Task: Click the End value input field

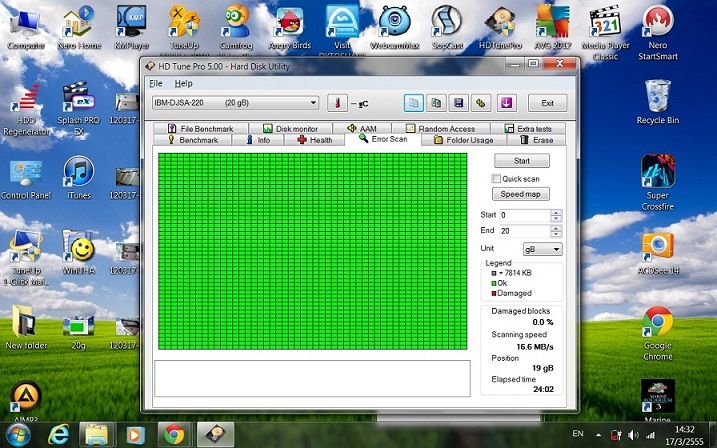Action: [x=524, y=231]
